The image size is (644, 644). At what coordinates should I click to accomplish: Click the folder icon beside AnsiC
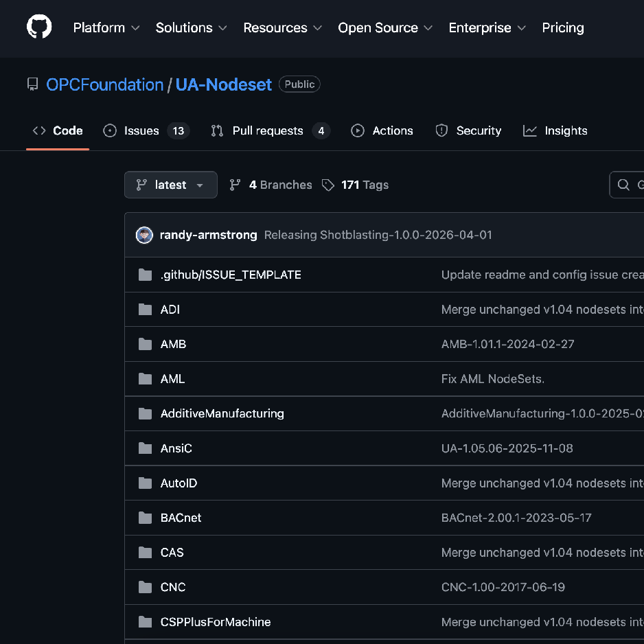(145, 448)
